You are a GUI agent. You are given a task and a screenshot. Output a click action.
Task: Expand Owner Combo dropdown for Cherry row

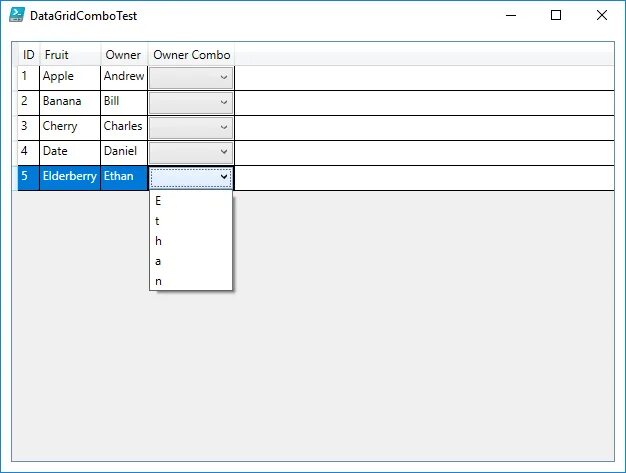[x=191, y=127]
